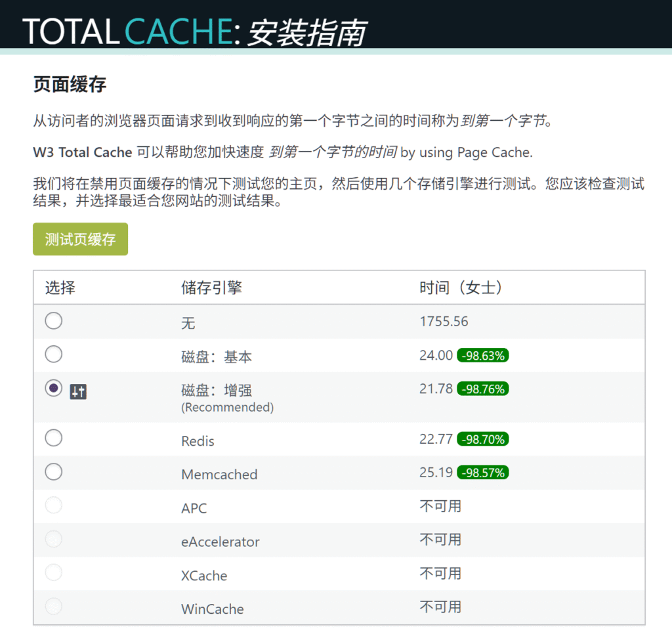Select the Memcached radio option
The height and width of the screenshot is (644, 672).
pyautogui.click(x=54, y=471)
